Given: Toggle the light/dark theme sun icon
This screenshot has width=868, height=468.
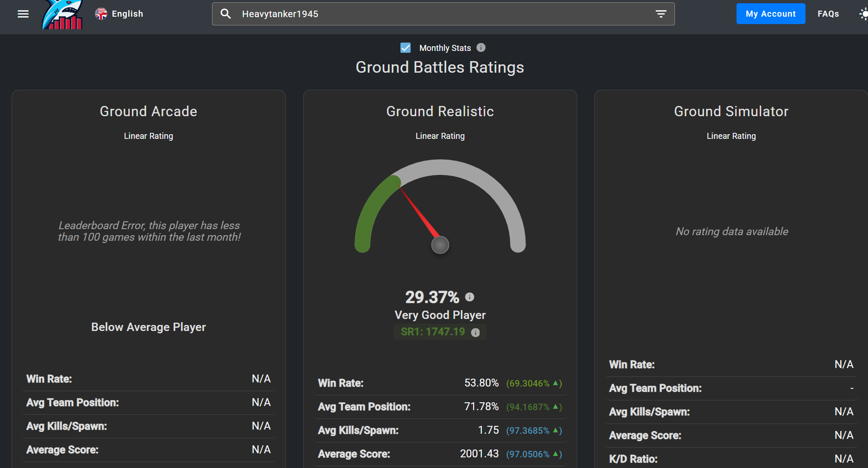Looking at the screenshot, I should [x=863, y=14].
